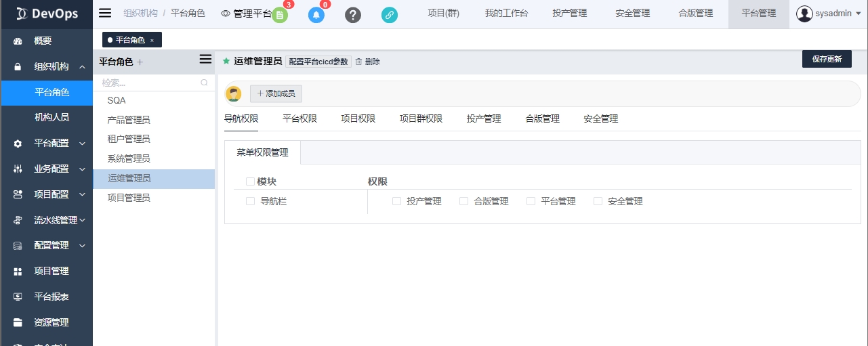
Task: Select 系统管理员 in the role list
Action: [x=129, y=158]
